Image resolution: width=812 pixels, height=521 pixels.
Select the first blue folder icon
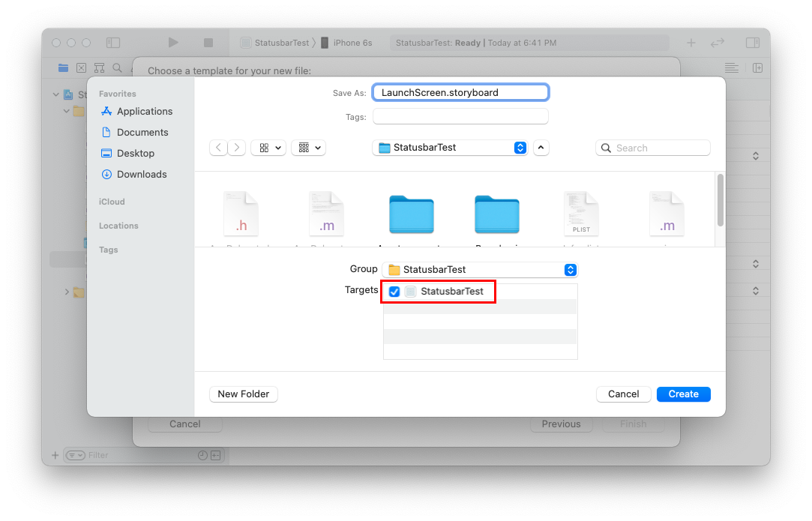pos(411,214)
